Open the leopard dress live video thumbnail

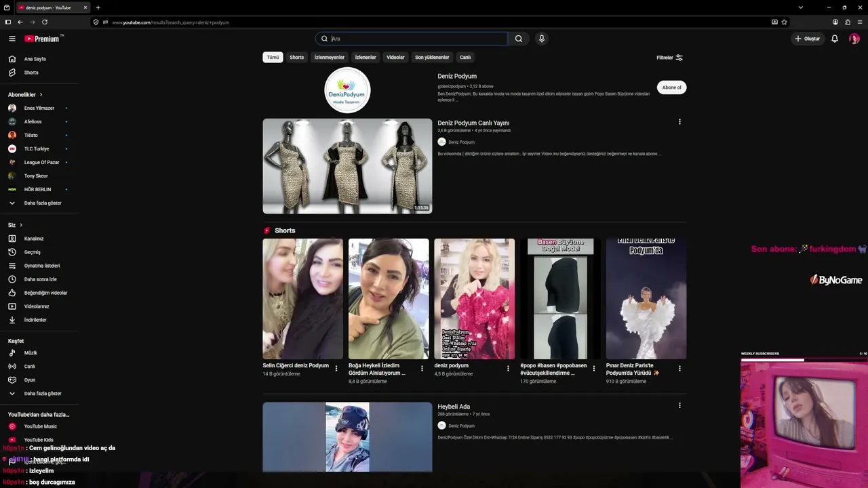pos(347,166)
